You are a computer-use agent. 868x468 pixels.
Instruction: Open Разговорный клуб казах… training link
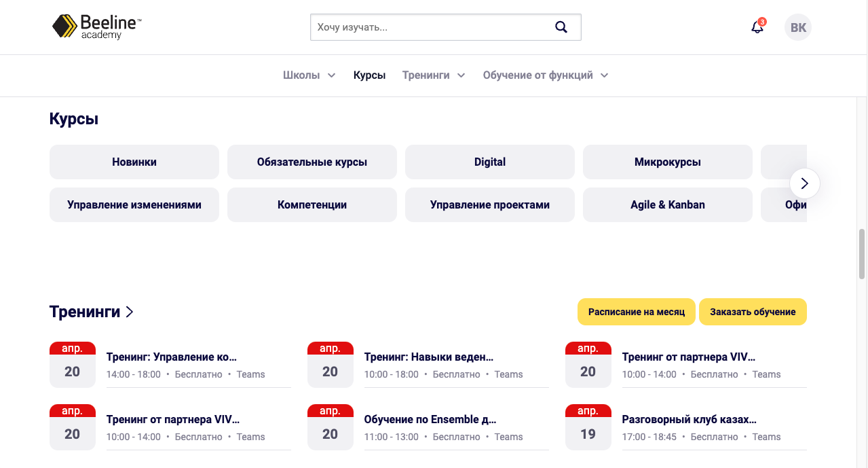tap(689, 419)
